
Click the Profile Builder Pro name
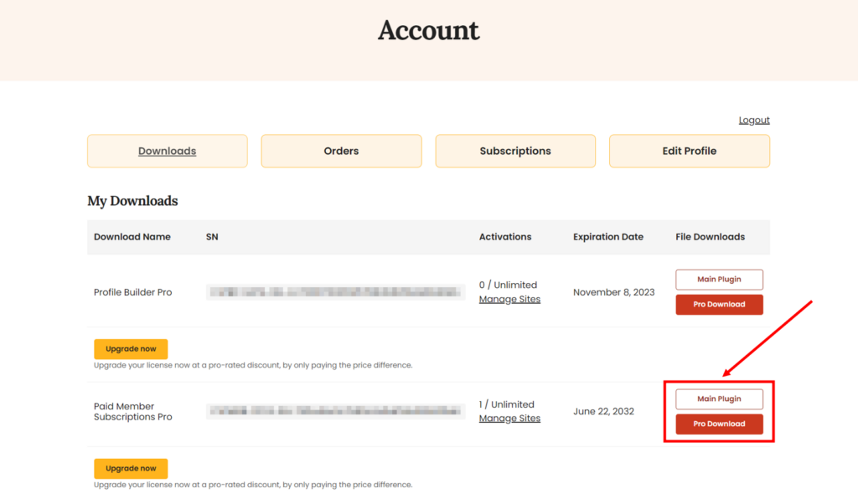click(x=132, y=292)
